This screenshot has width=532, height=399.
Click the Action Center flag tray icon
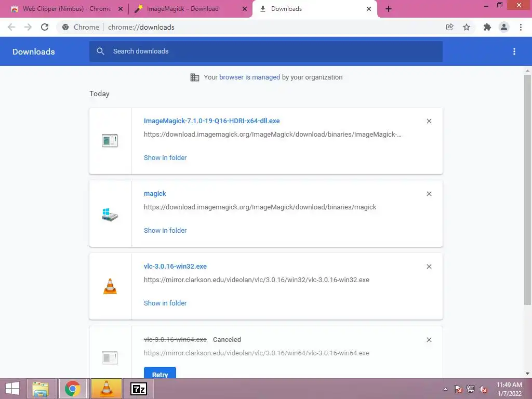tap(458, 389)
